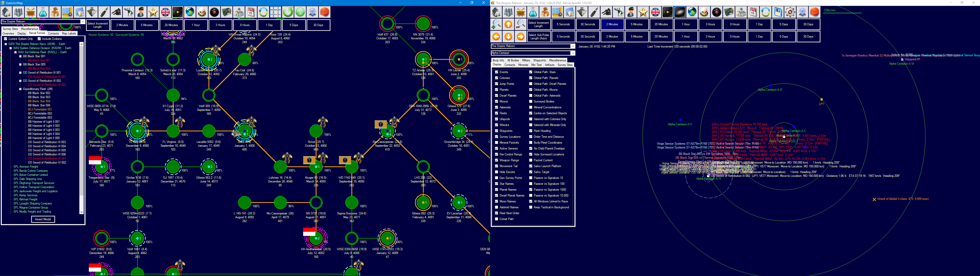Collapse the Expeditionary Fleet (JM) node
Screen dimensions: 980x276
click(x=20, y=89)
